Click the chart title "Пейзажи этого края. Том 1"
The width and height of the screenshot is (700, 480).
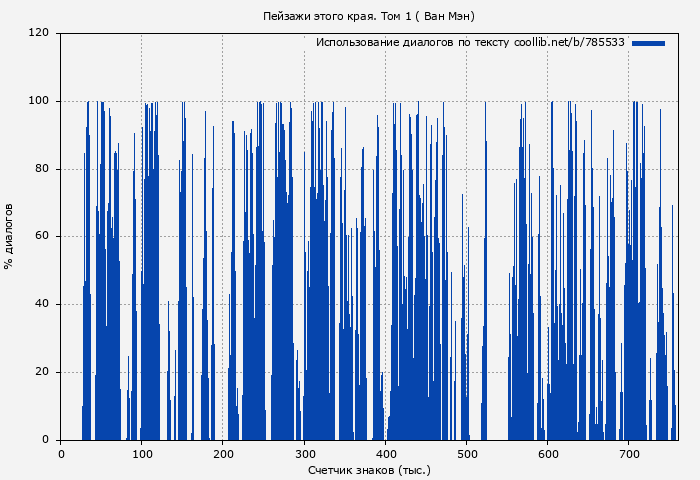coord(368,16)
